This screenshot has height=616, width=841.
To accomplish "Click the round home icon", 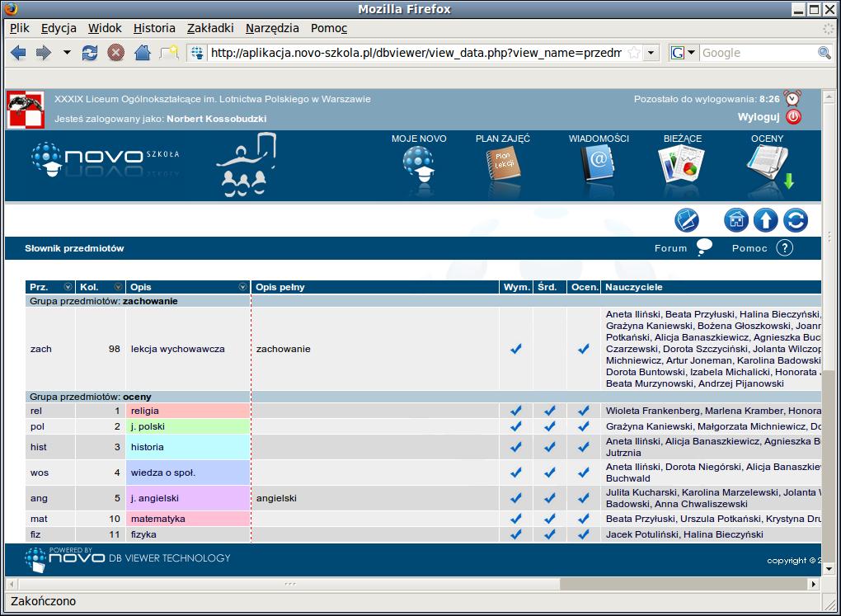I will coord(735,220).
